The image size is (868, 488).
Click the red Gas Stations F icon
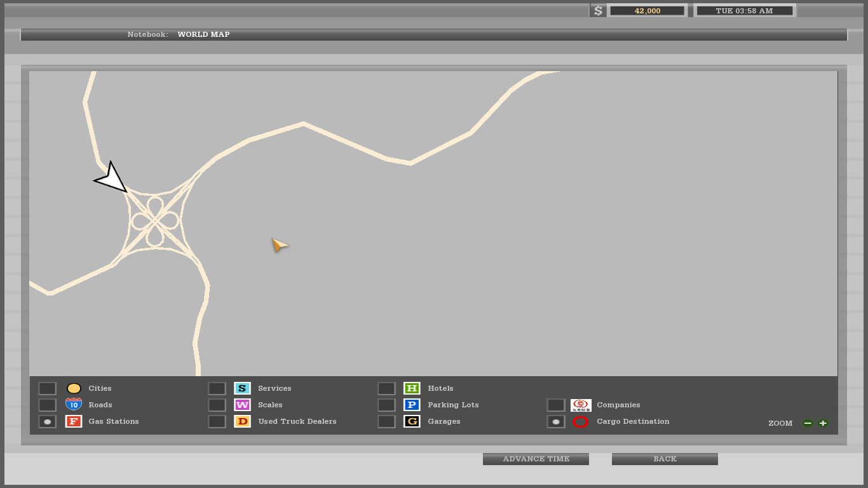coord(74,421)
